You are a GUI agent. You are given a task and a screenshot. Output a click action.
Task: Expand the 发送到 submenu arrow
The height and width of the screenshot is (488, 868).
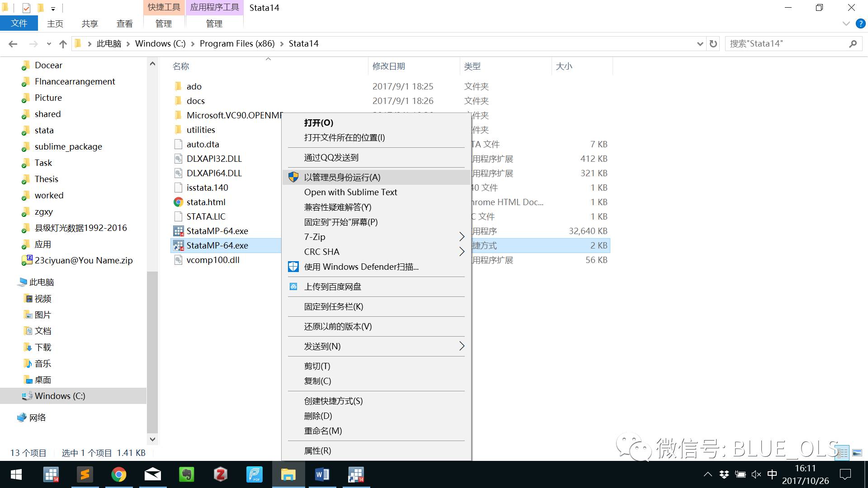[x=462, y=346]
